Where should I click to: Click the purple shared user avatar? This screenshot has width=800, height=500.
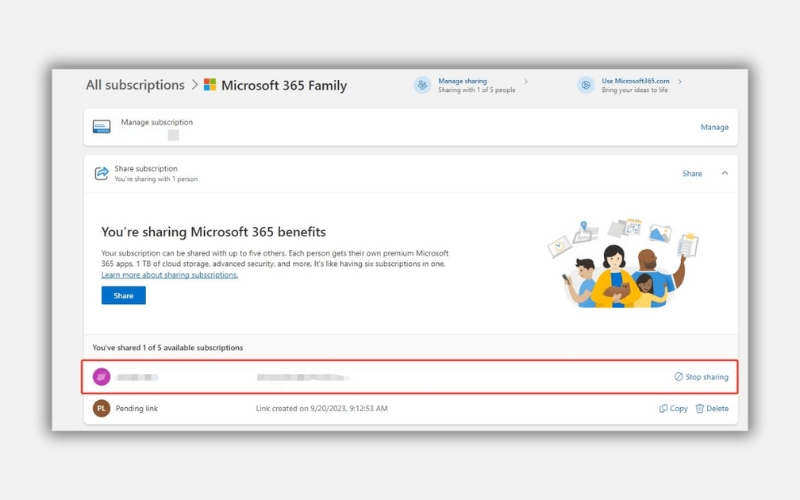click(102, 377)
